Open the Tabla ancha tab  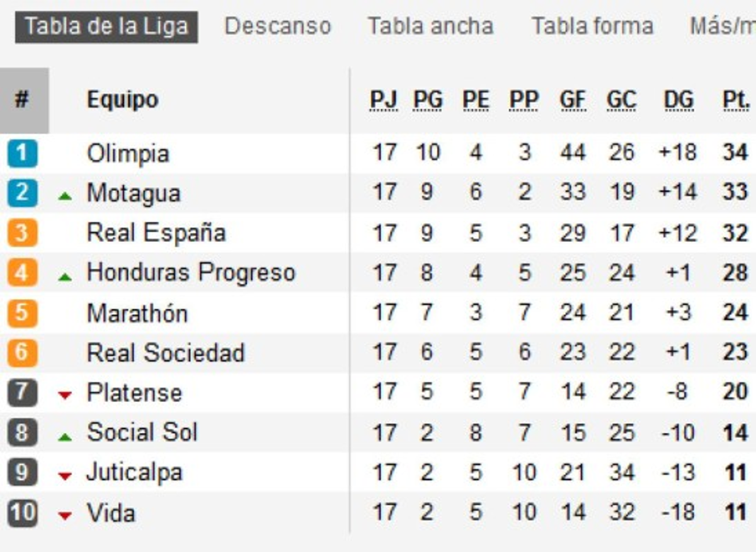pos(430,26)
